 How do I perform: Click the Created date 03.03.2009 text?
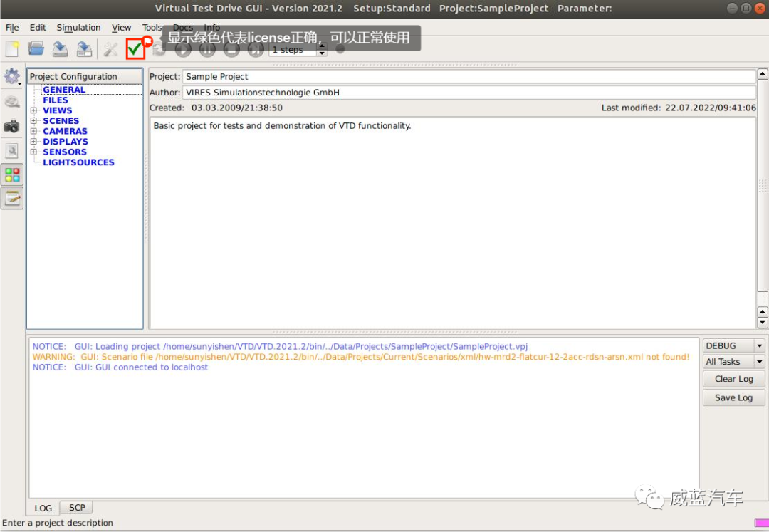(x=237, y=108)
